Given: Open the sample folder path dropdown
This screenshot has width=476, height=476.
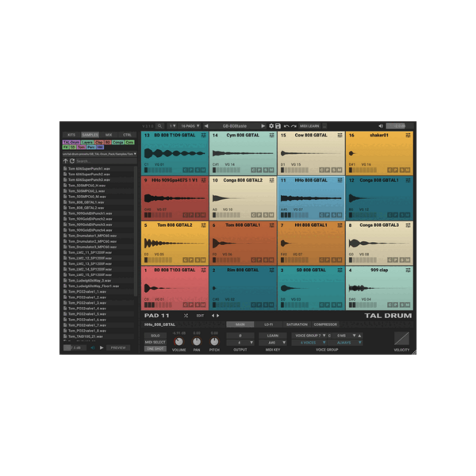Looking at the screenshot, I should [99, 154].
